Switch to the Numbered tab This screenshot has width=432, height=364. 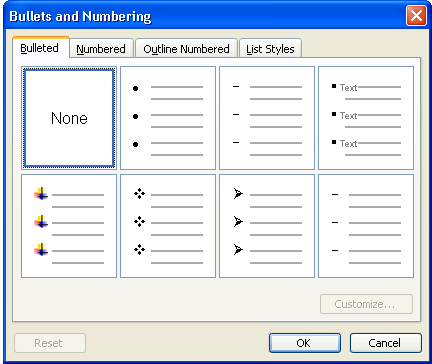coord(101,49)
